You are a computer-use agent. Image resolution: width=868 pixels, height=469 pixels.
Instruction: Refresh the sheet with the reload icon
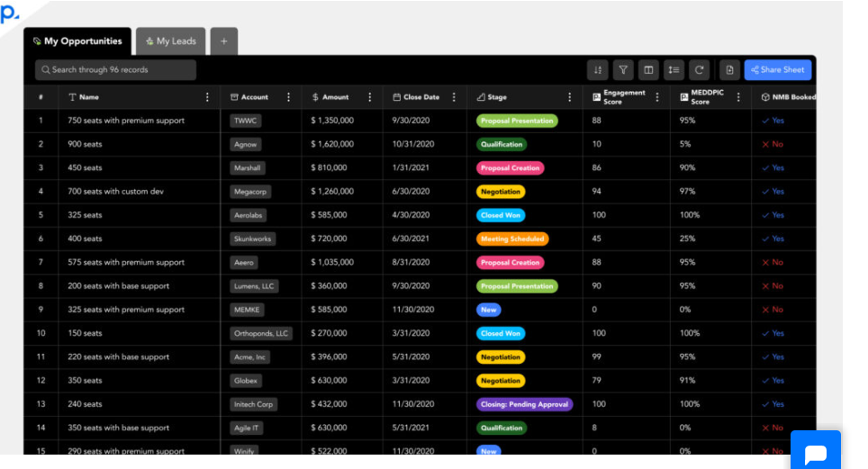click(700, 70)
